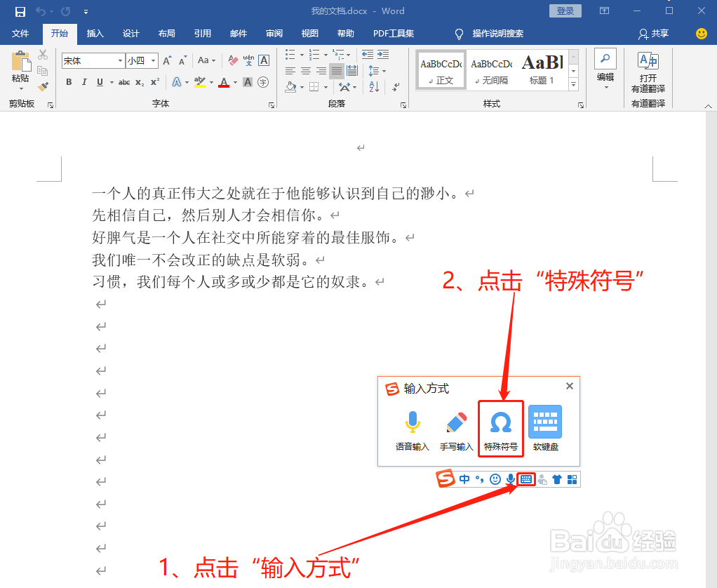
Task: Open the phonetic guide (wén) tool
Action: tap(248, 60)
